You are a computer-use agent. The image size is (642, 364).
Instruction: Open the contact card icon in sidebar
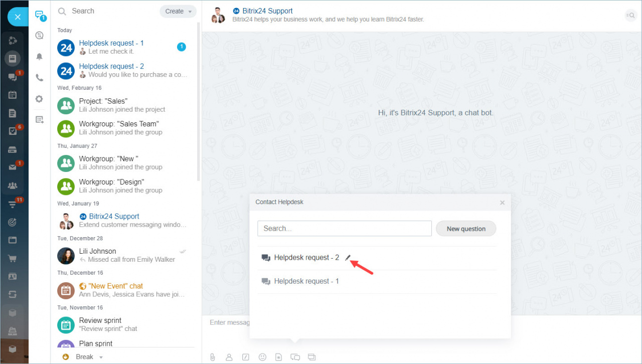click(x=13, y=277)
